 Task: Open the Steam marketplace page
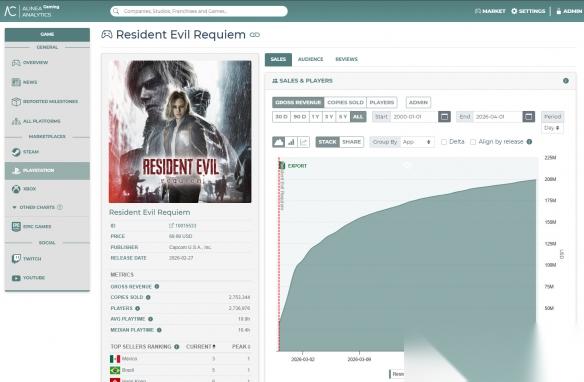tap(47, 152)
